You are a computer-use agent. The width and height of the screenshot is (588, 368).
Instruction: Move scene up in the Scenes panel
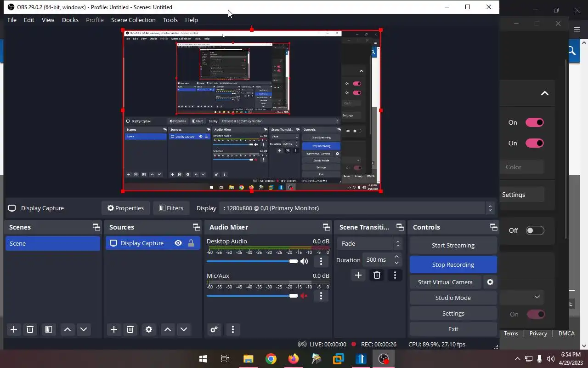coord(67,329)
